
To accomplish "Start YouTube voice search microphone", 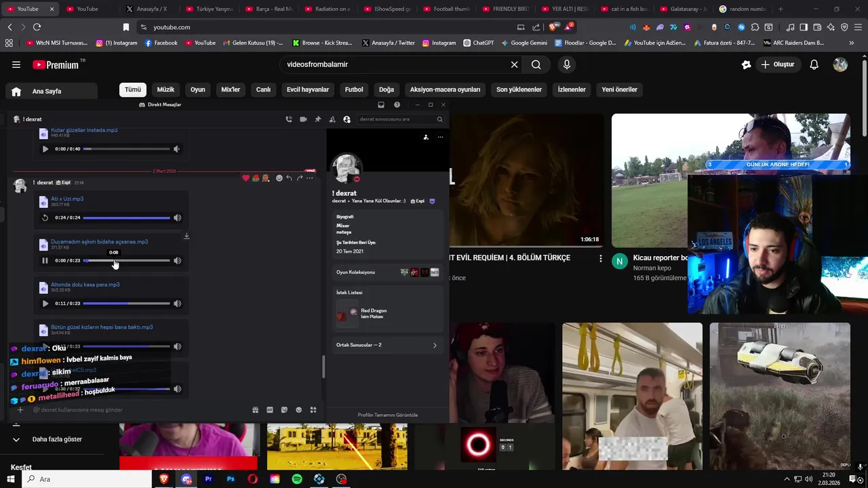I will (567, 64).
